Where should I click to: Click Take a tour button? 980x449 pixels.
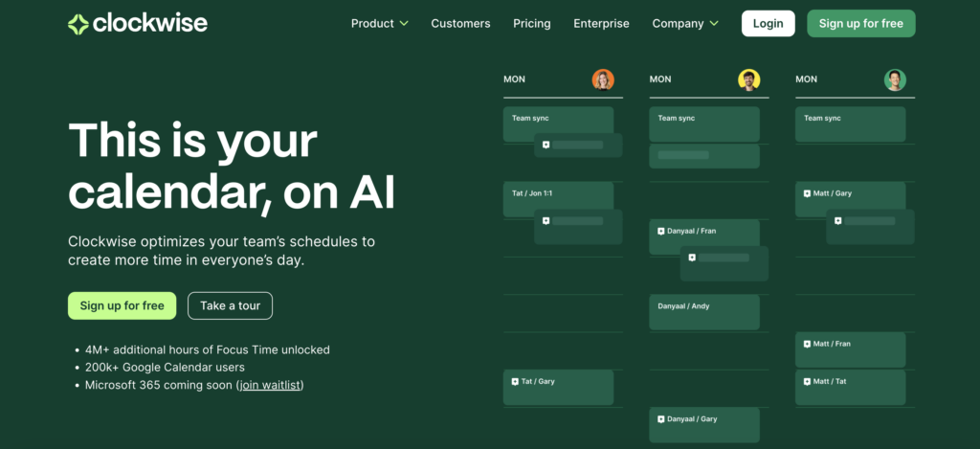[230, 305]
